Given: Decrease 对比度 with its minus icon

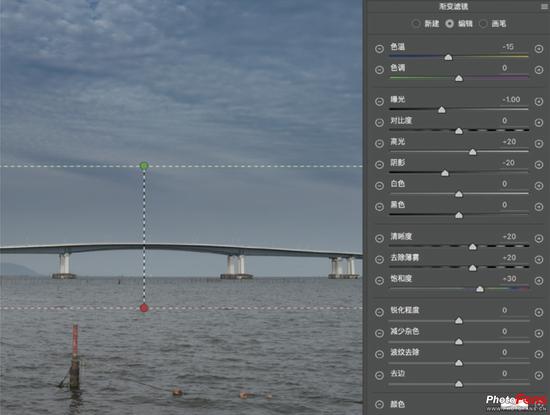Looking at the screenshot, I should [379, 122].
